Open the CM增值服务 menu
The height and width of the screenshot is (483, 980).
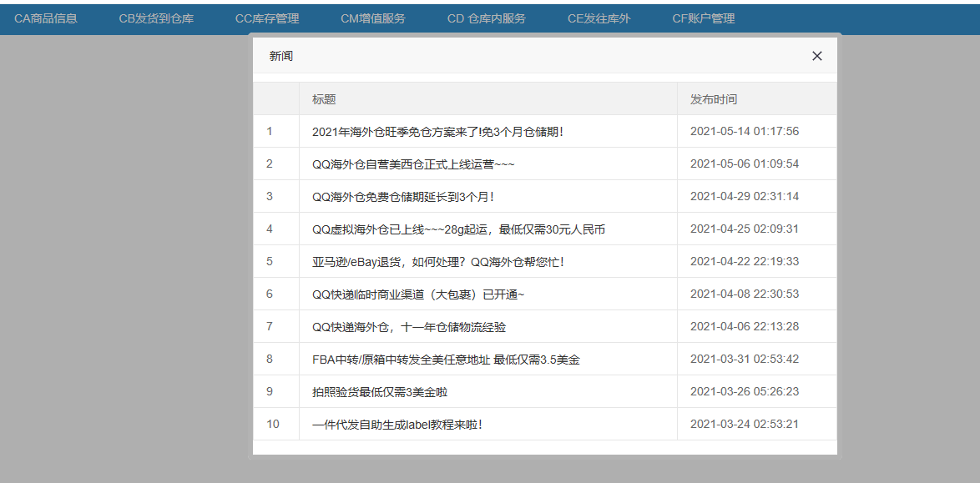[x=373, y=18]
